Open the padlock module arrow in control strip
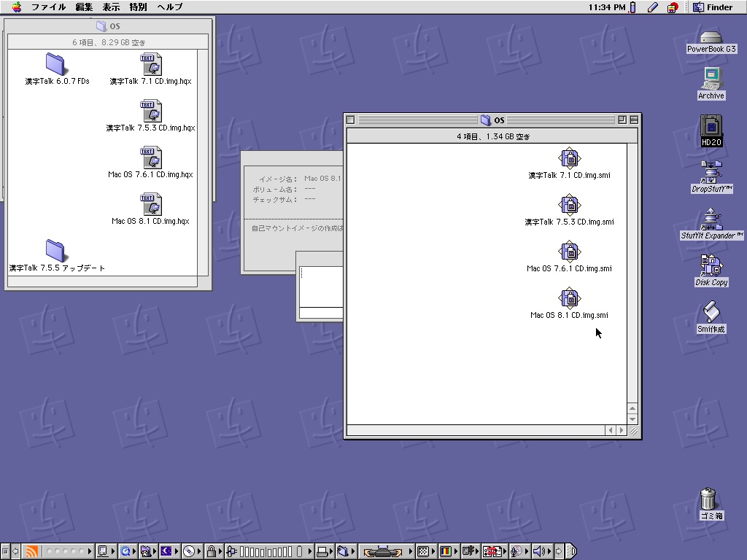747x560 pixels. point(220,551)
